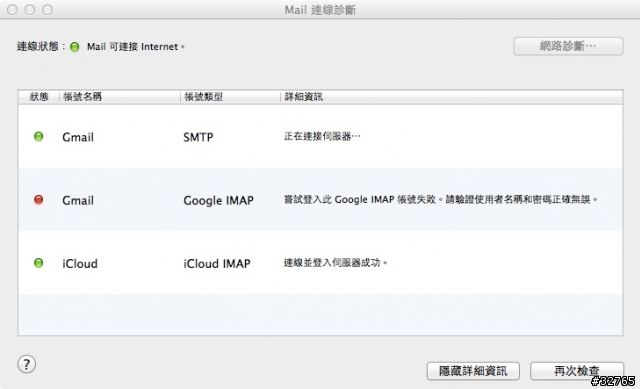Click the 連線狀態 label
The width and height of the screenshot is (640, 389).
point(41,47)
